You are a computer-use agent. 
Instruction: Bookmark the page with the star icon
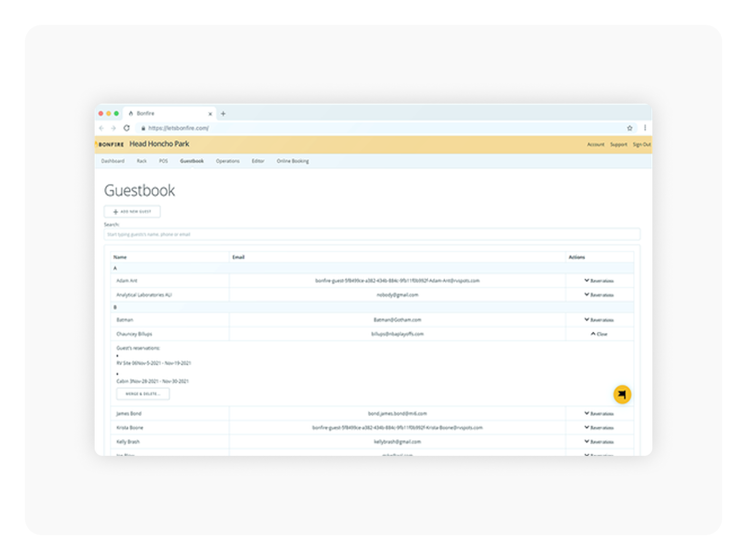pyautogui.click(x=629, y=128)
